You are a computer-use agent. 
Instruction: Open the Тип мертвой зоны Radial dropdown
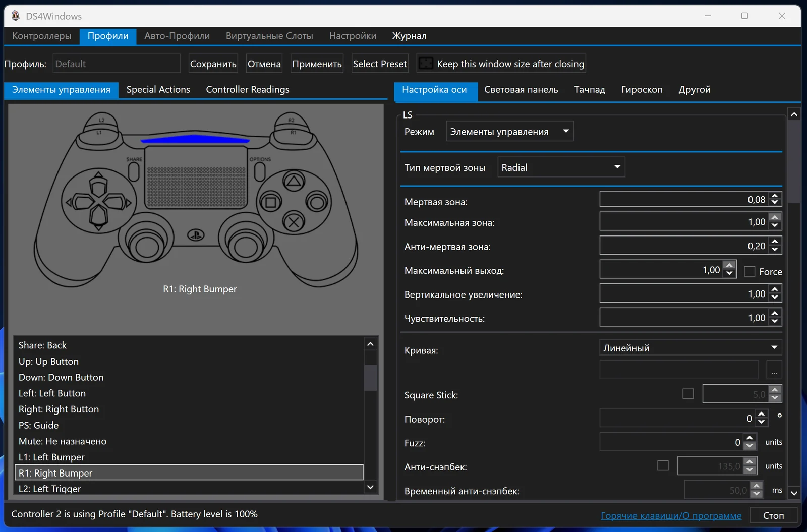[561, 167]
